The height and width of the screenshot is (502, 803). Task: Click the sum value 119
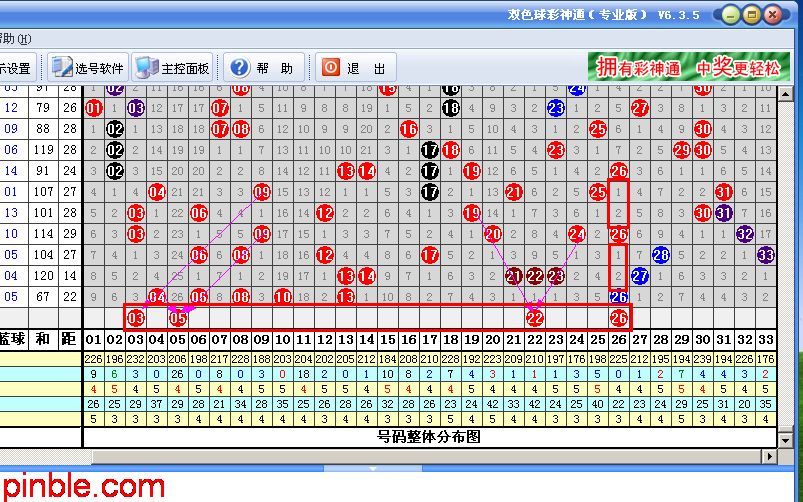[x=43, y=150]
